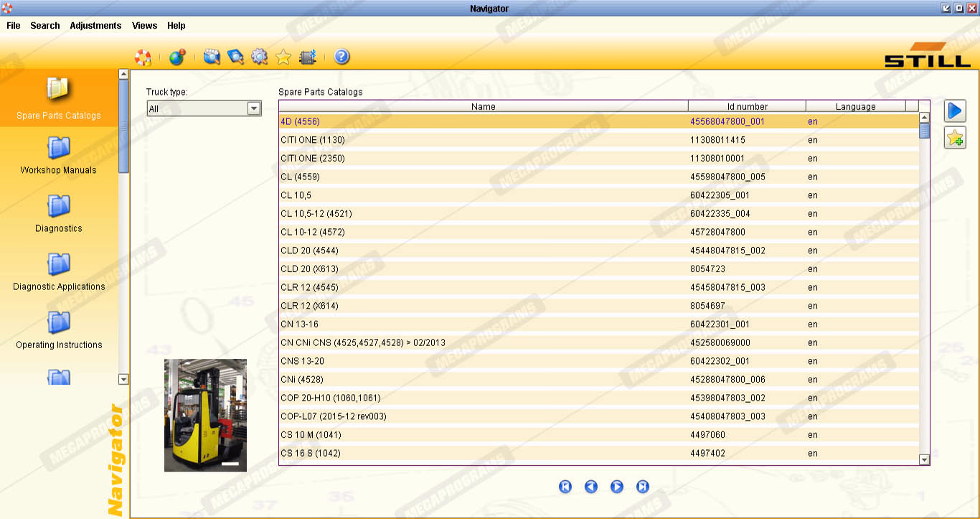Viewport: 980px width, 519px height.
Task: Open Diagnostics section in sidebar
Action: (59, 214)
